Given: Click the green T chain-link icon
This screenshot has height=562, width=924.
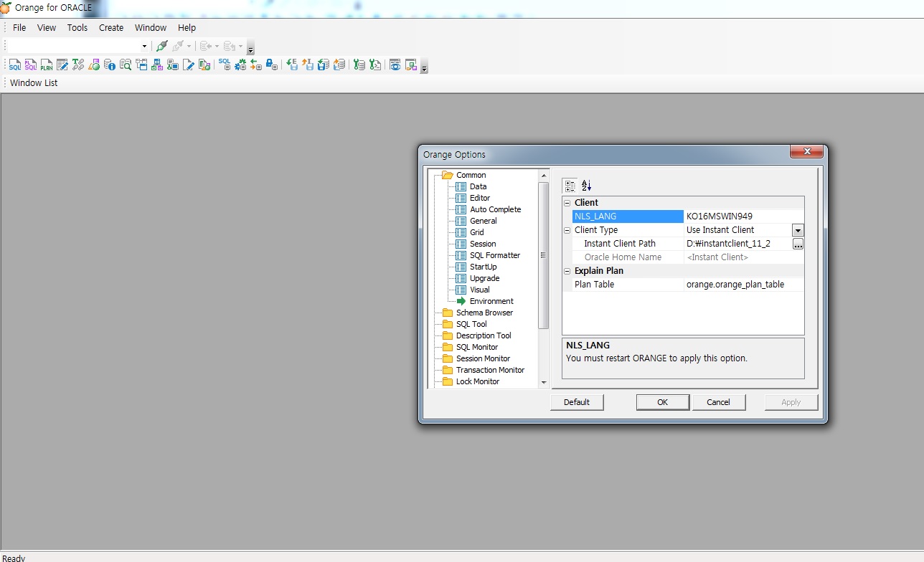Looking at the screenshot, I should coord(78,65).
